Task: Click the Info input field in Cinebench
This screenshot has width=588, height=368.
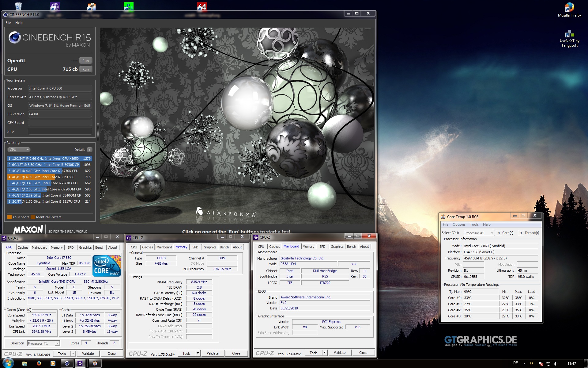Action: [x=60, y=131]
